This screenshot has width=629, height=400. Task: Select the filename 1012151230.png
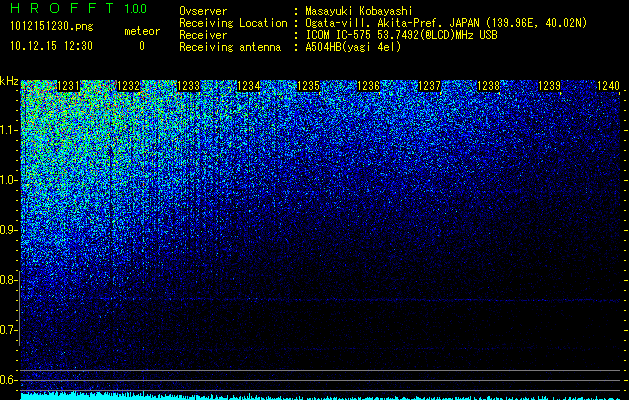(52, 27)
